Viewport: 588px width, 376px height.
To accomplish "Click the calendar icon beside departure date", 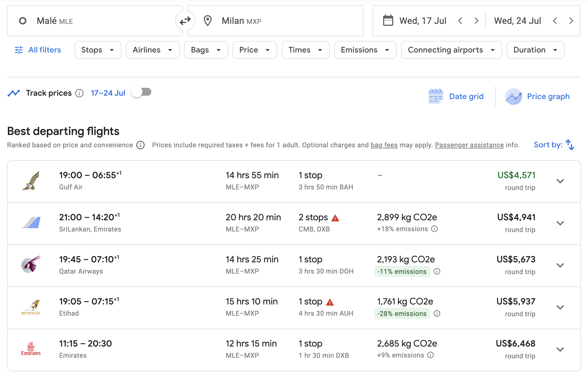I will (388, 21).
